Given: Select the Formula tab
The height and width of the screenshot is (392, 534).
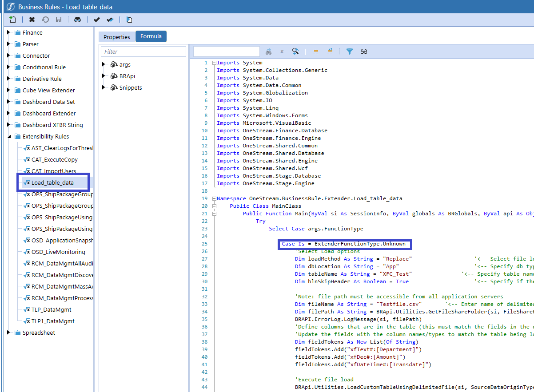Looking at the screenshot, I should [151, 36].
